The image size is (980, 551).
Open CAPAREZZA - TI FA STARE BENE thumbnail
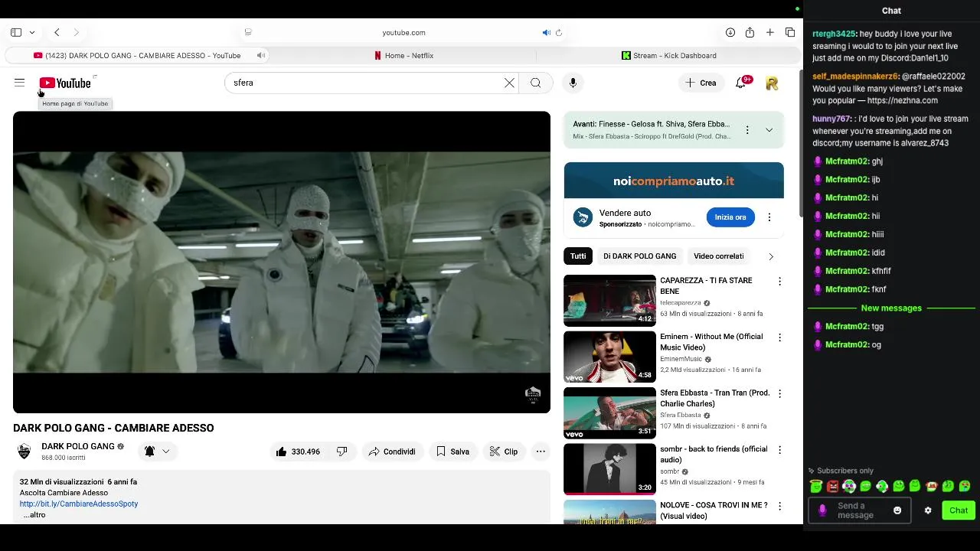[x=609, y=300]
